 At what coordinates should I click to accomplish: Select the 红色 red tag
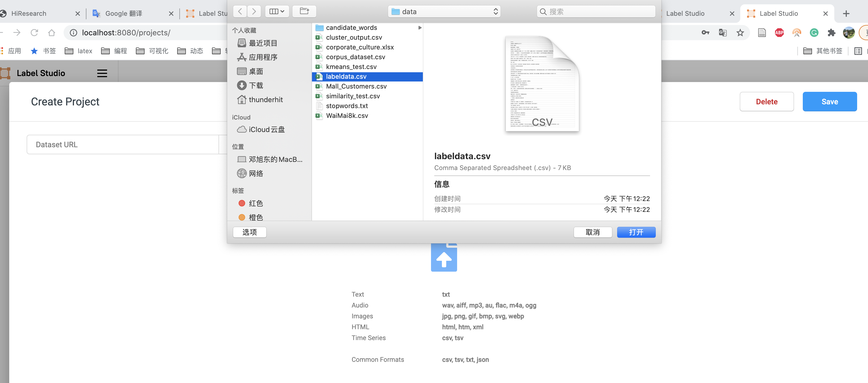click(255, 203)
